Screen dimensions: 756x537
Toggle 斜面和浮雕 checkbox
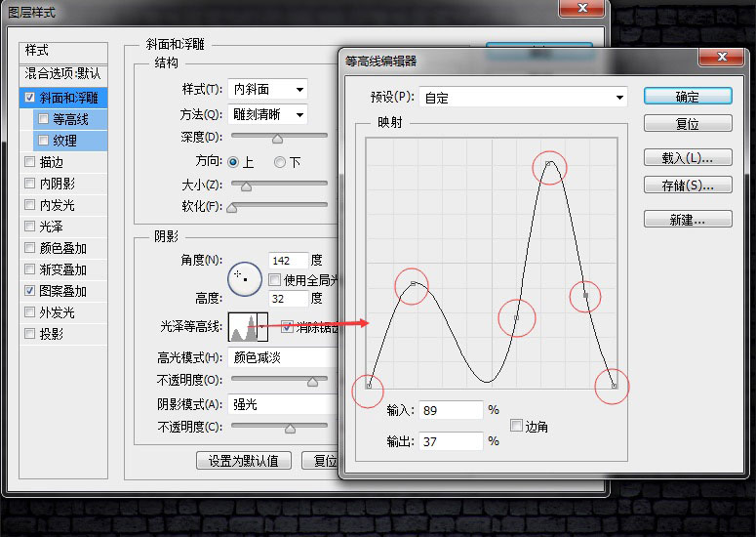(x=30, y=97)
